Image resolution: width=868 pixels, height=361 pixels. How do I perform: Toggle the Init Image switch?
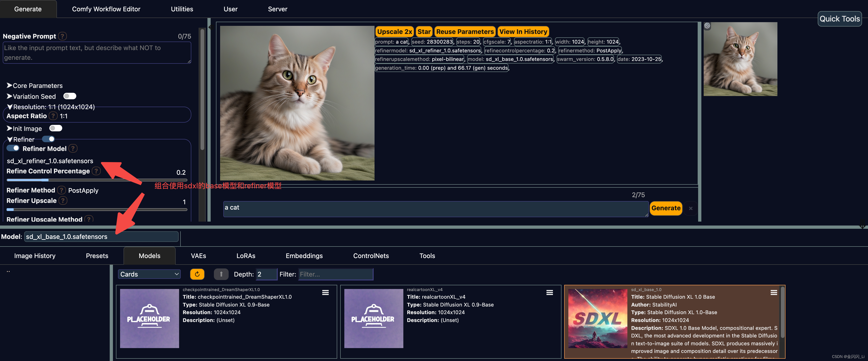(x=56, y=128)
